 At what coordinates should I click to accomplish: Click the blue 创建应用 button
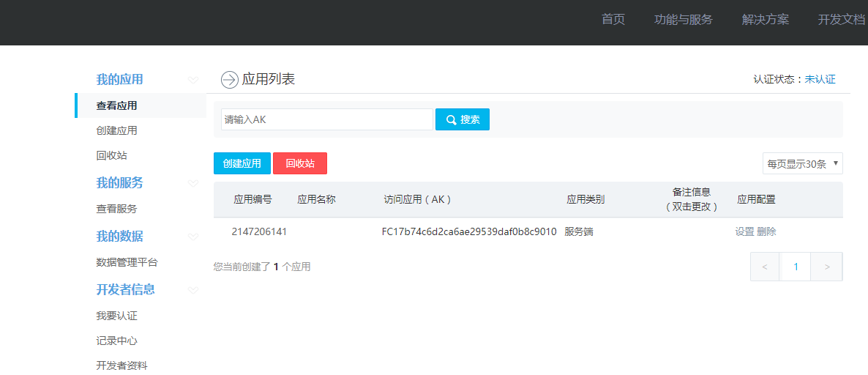click(242, 163)
